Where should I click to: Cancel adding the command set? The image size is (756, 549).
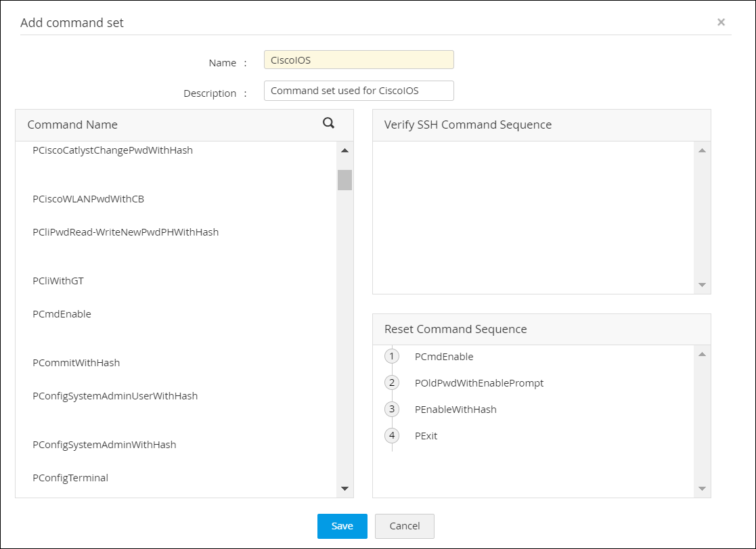click(404, 526)
